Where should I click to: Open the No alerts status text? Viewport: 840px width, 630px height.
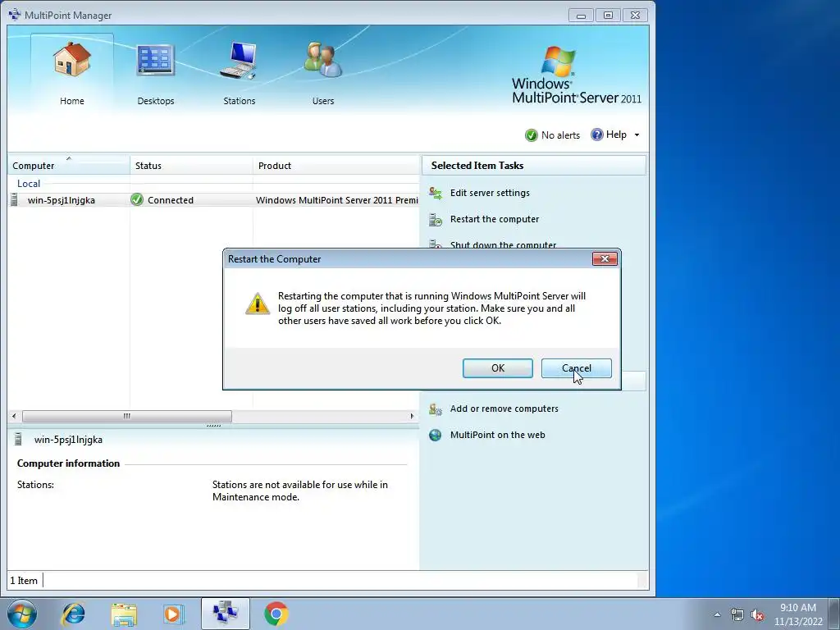(560, 135)
